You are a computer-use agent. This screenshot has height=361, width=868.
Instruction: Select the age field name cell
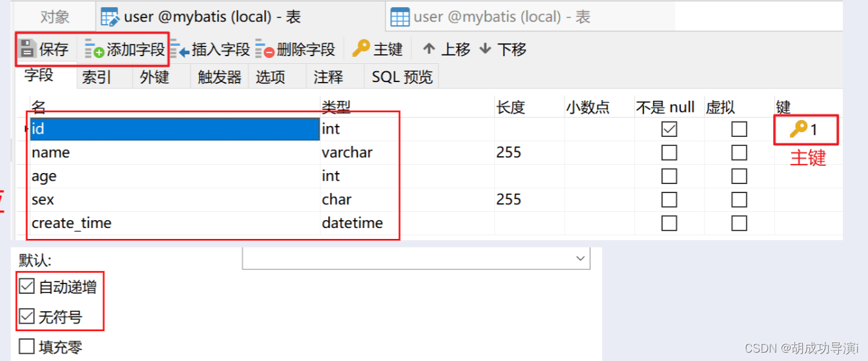pyautogui.click(x=174, y=176)
